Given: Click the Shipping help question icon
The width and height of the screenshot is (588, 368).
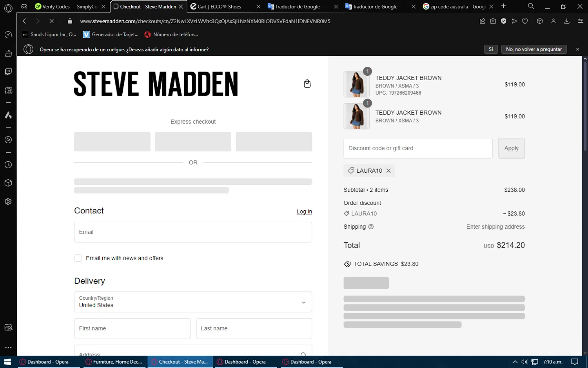Looking at the screenshot, I should point(371,227).
